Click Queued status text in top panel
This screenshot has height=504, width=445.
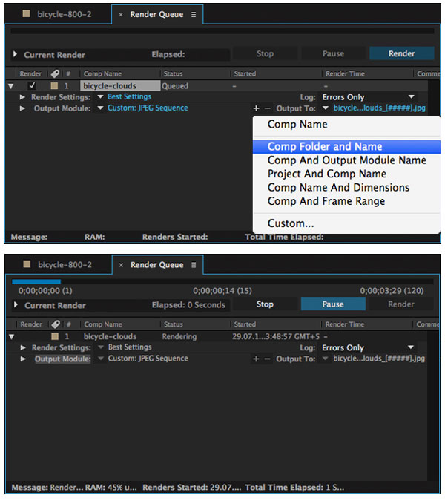pyautogui.click(x=175, y=86)
